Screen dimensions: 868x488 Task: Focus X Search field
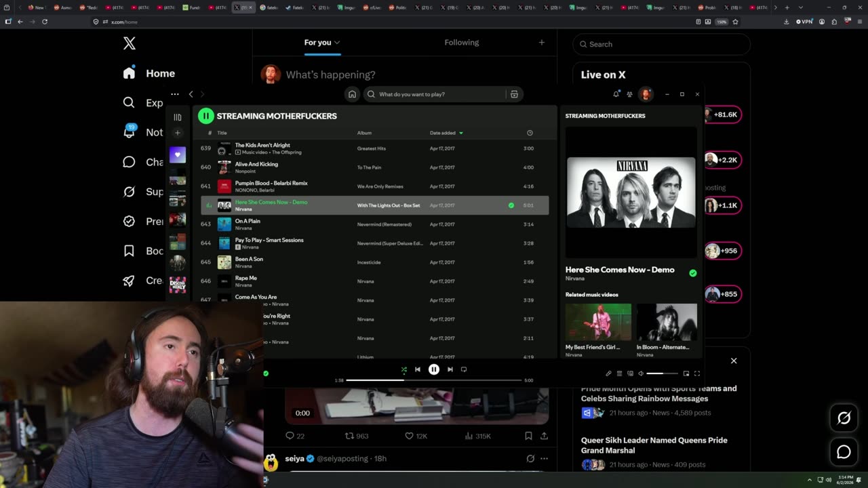pos(662,44)
